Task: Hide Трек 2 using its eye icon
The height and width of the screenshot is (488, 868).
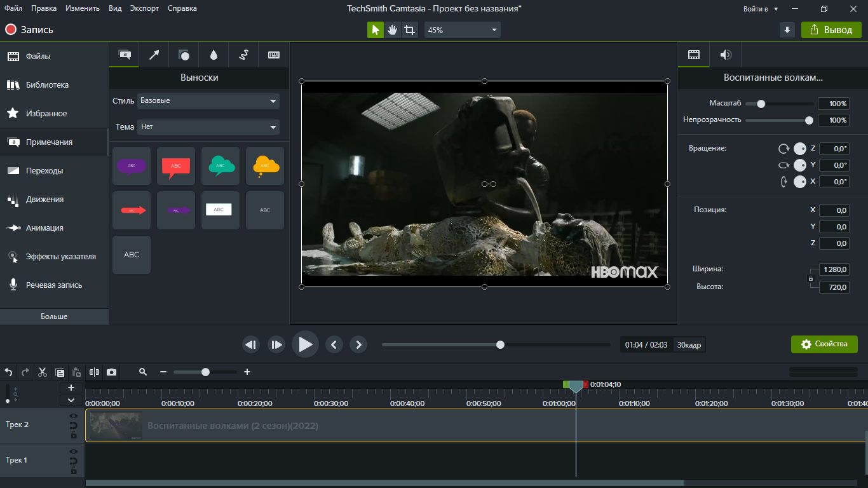Action: [x=74, y=416]
